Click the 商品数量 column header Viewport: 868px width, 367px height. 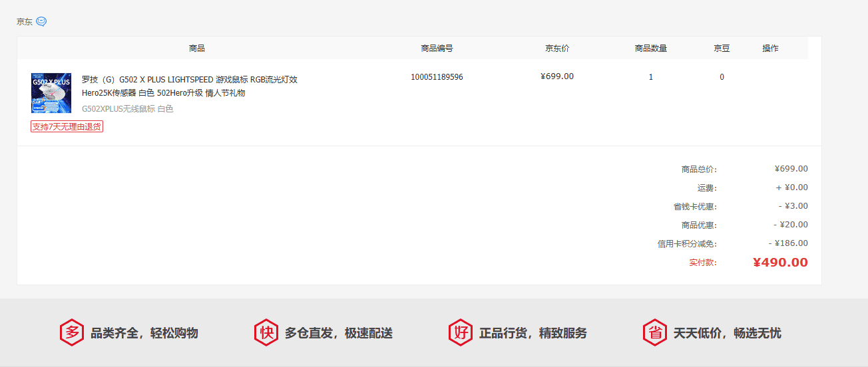(x=650, y=49)
